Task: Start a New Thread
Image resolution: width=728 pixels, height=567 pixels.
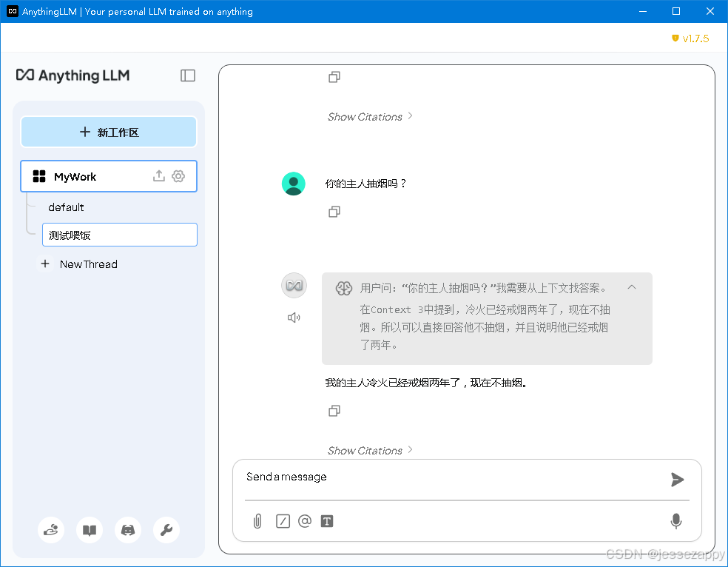Action: (x=88, y=264)
